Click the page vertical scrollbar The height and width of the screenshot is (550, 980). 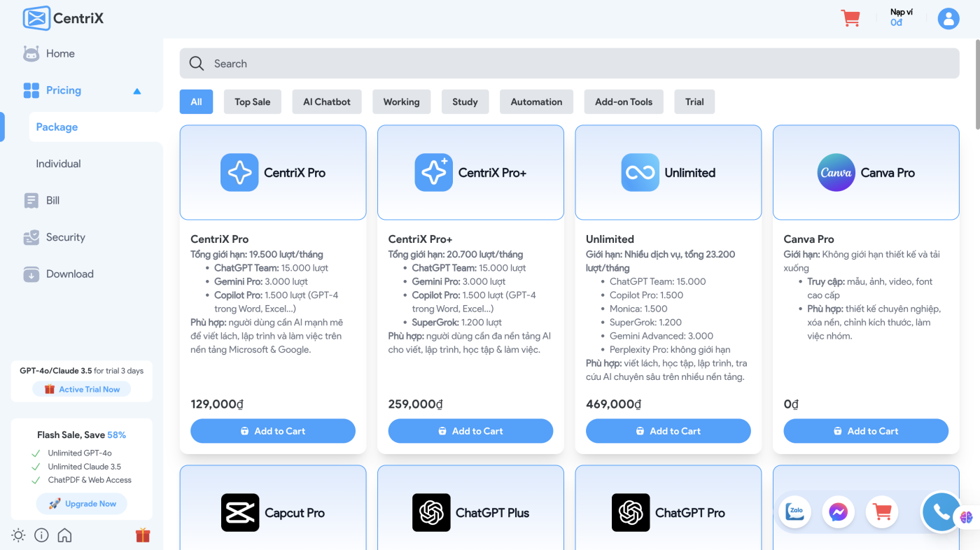coord(976,84)
